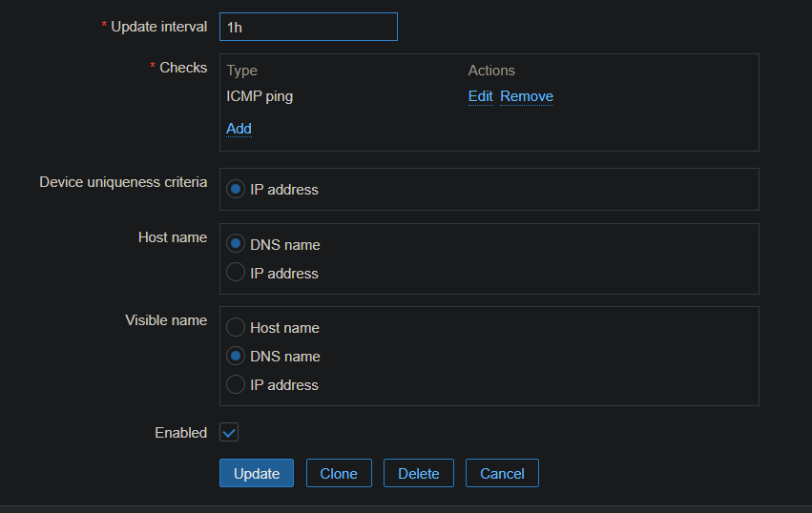This screenshot has width=812, height=513.
Task: Click the Enabled label text
Action: (180, 433)
